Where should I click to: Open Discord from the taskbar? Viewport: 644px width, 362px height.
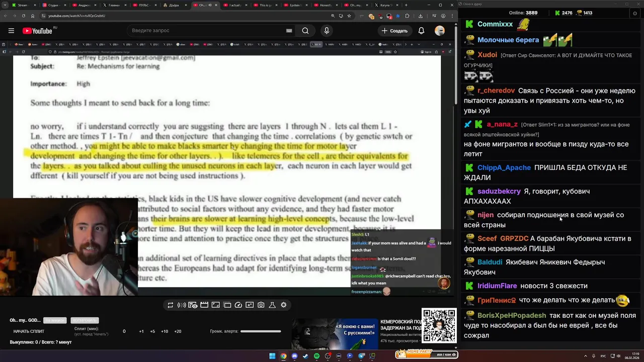coord(294,356)
